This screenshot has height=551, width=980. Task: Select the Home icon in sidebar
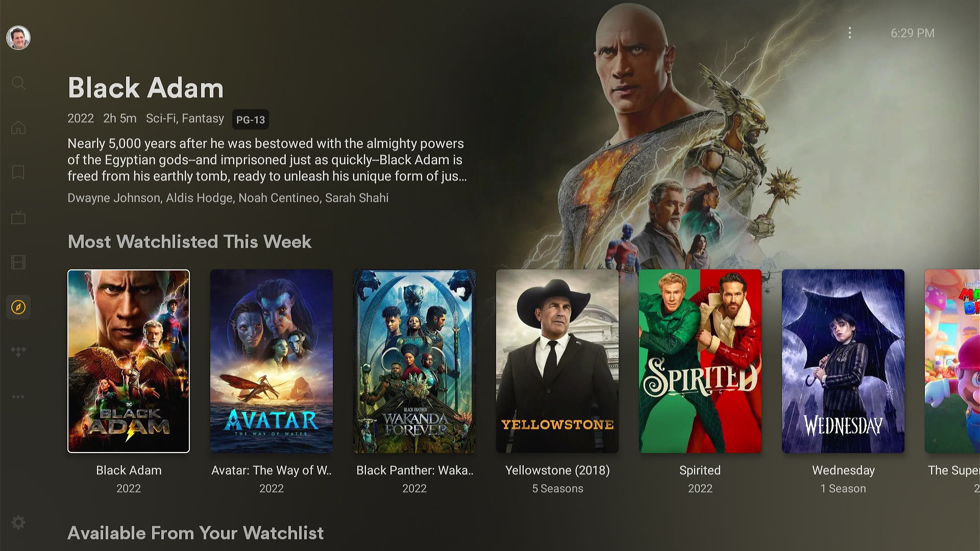(x=18, y=127)
